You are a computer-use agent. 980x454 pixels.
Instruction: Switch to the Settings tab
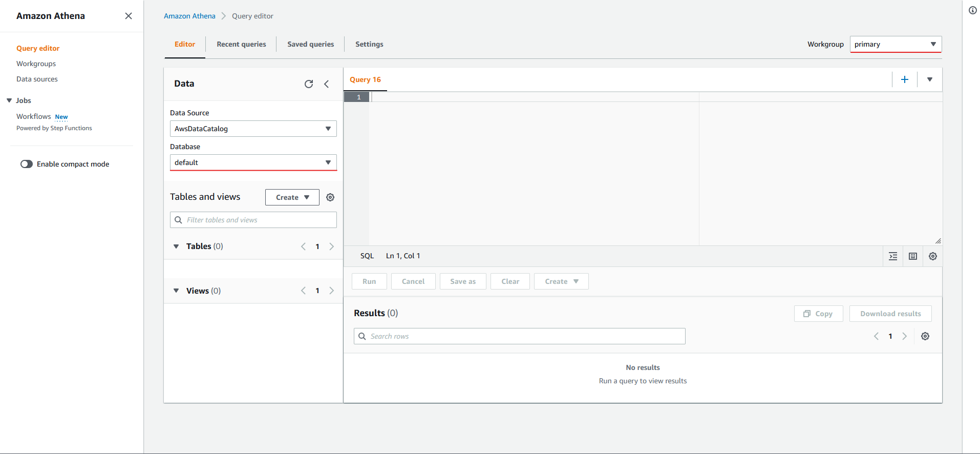tap(369, 44)
